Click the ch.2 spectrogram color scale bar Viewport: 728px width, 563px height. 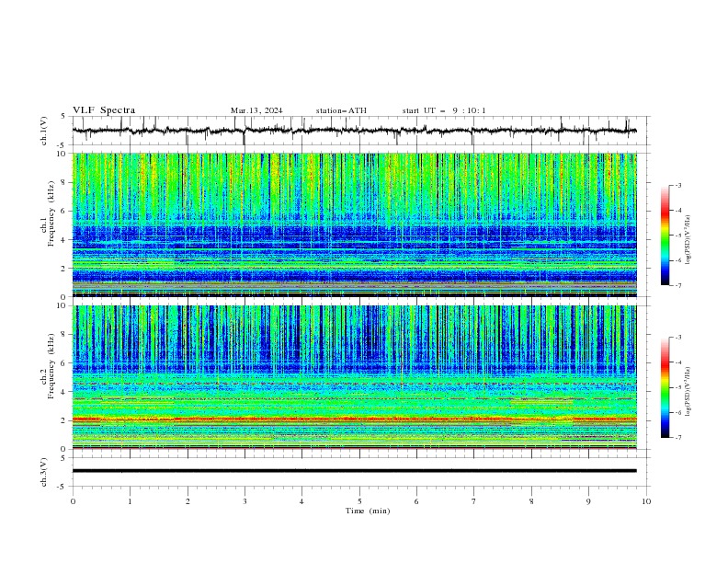665,387
